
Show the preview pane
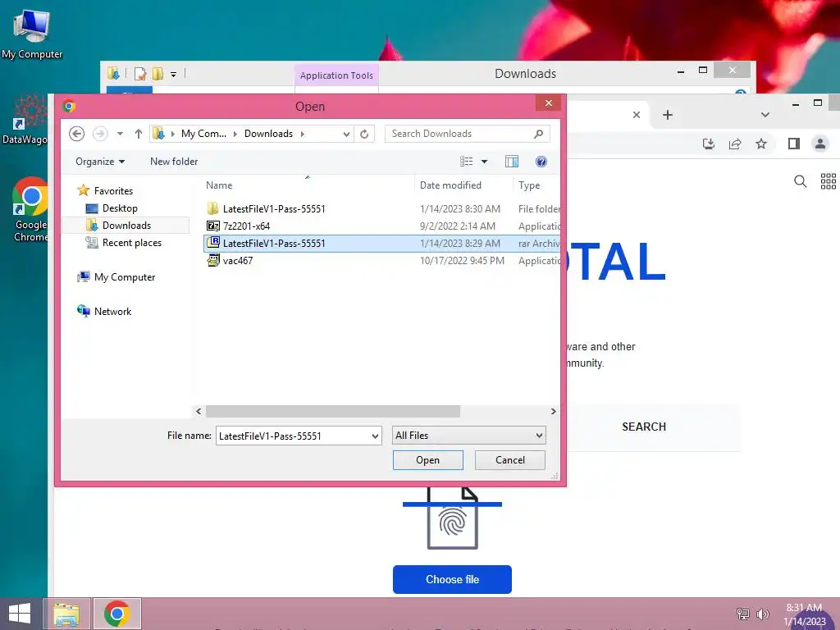[x=512, y=162]
